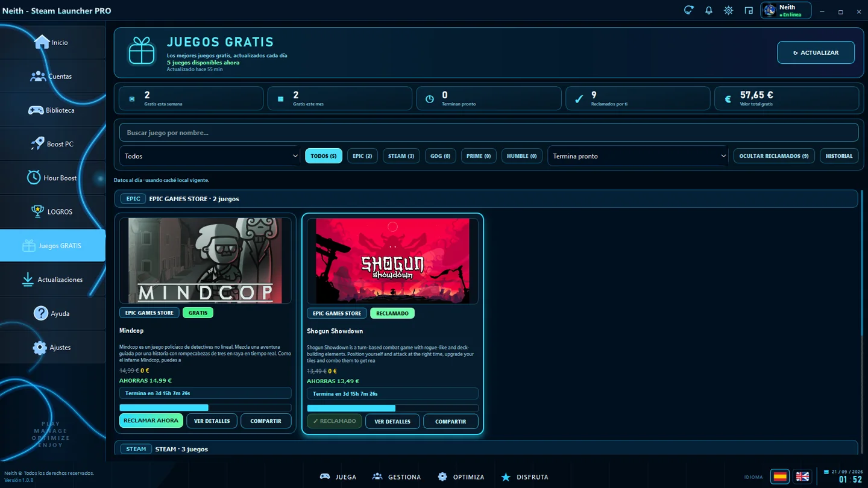868x488 pixels.
Task: Open the Actualizaciones sidebar entry
Action: tap(52, 280)
